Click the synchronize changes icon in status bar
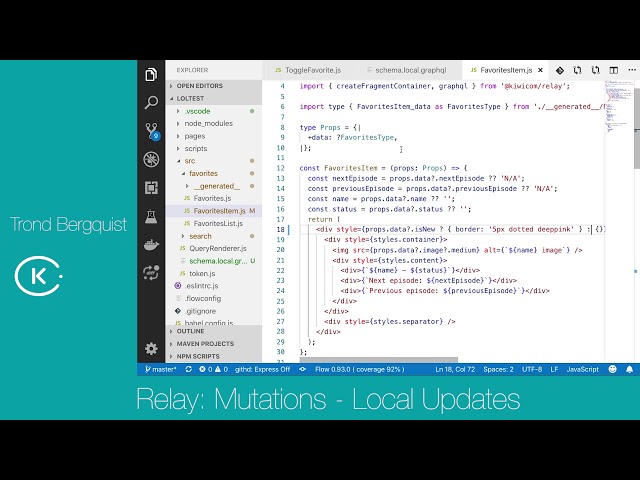 [188, 369]
